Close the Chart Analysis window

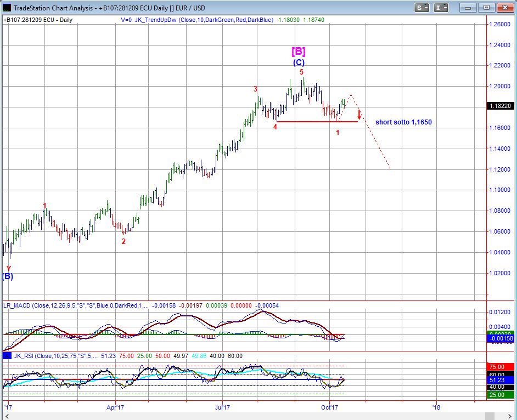pyautogui.click(x=504, y=8)
